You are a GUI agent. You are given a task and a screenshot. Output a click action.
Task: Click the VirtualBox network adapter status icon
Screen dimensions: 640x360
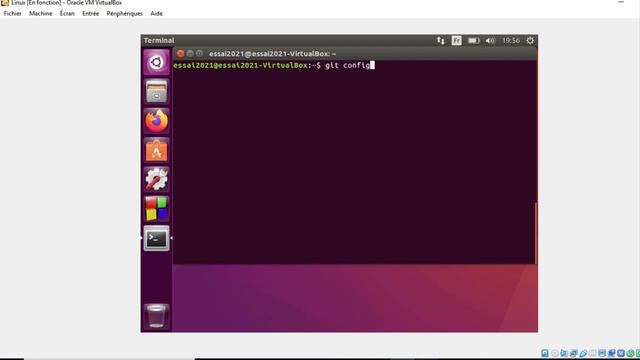click(573, 353)
